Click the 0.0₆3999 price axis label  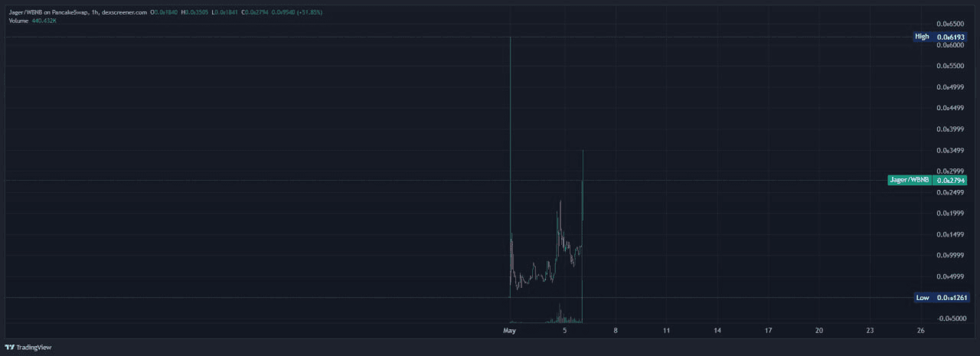pyautogui.click(x=950, y=129)
